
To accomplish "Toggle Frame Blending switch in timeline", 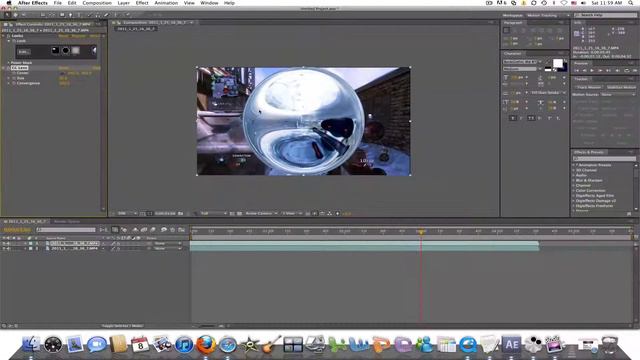I will pyautogui.click(x=144, y=230).
